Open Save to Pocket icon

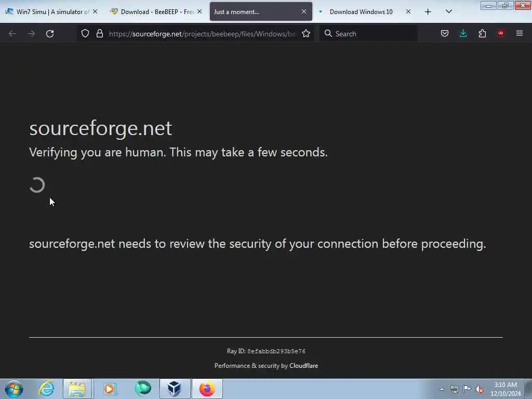[x=445, y=34]
